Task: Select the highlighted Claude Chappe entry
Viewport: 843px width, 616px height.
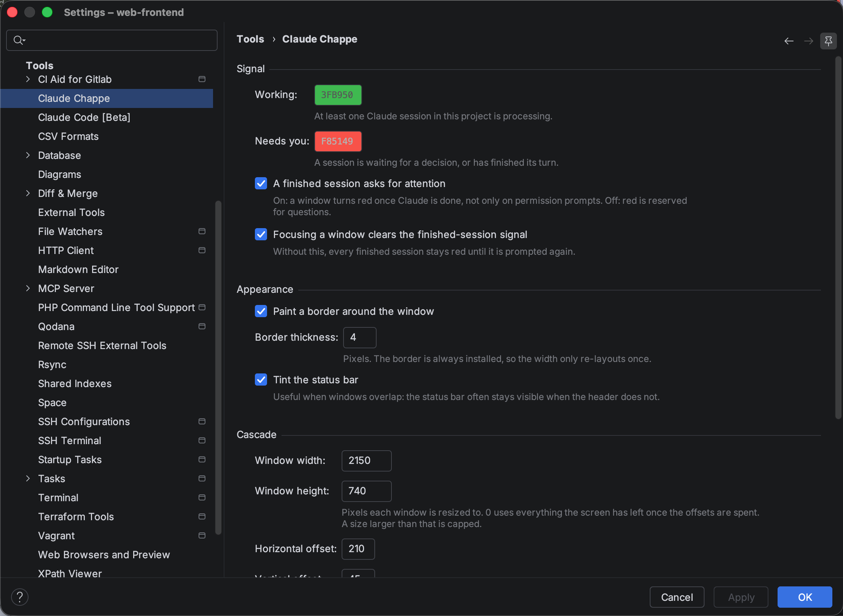Action: coord(107,98)
